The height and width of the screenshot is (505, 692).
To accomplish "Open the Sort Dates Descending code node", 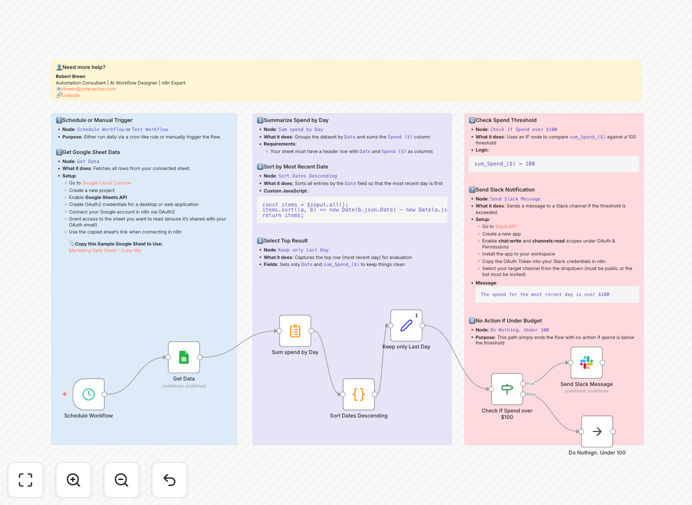I will coord(359,394).
